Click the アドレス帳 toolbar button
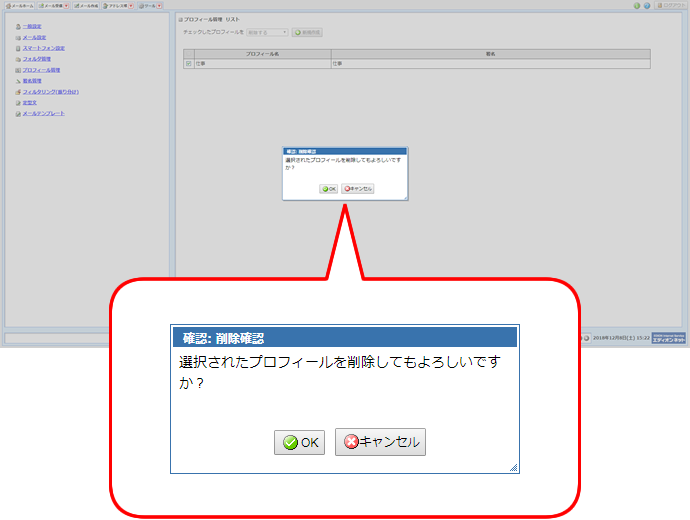The image size is (690, 520). point(115,6)
